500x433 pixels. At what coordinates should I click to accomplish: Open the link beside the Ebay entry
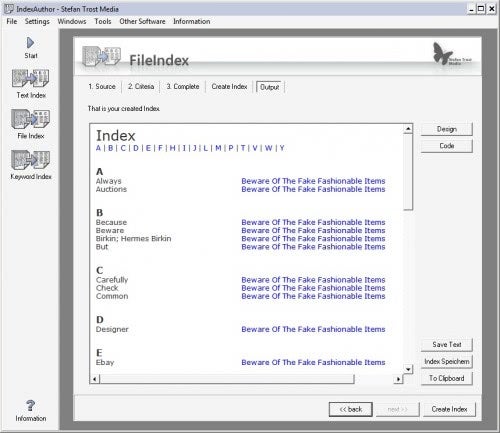313,362
